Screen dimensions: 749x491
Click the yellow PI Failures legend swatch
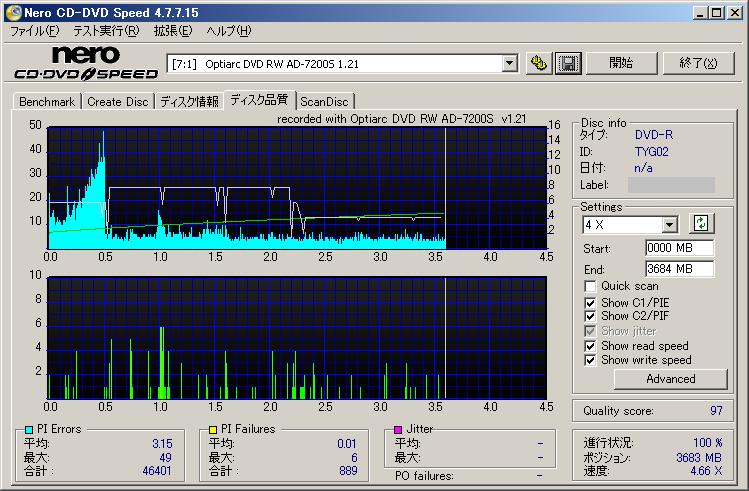tap(213, 429)
